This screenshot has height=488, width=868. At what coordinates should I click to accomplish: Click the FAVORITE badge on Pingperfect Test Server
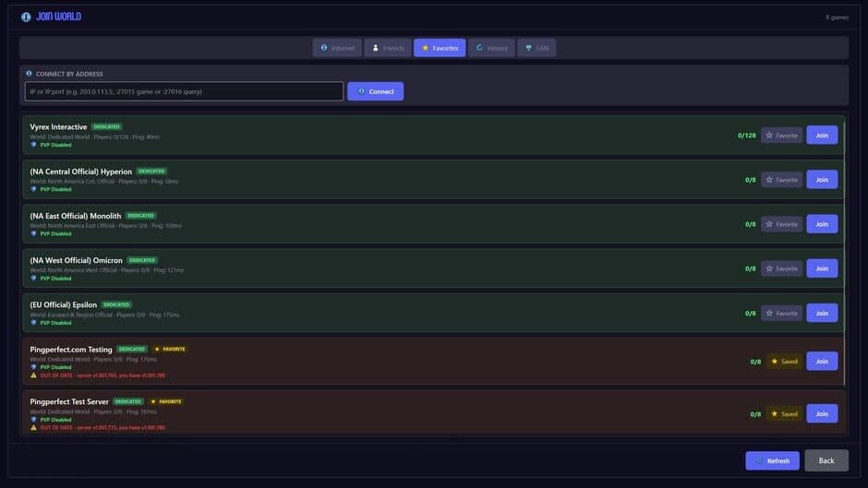click(x=167, y=401)
